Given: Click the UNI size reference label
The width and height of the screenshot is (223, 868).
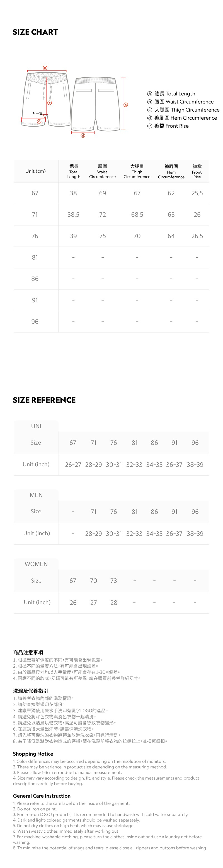Looking at the screenshot, I should point(36,426).
